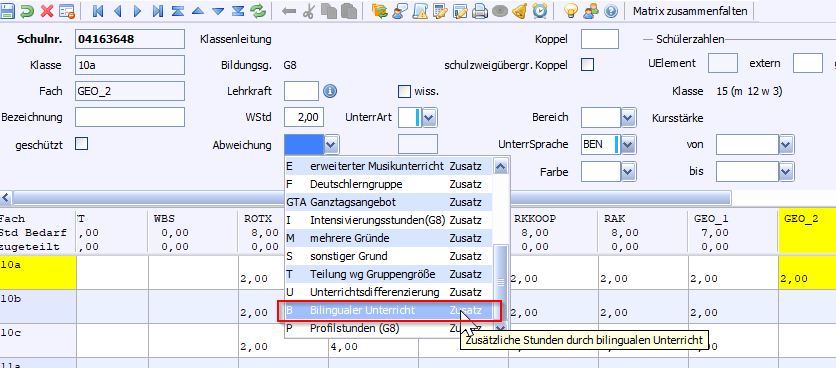Click the copy icon
Screen dimensions: 836x368
pos(328,11)
